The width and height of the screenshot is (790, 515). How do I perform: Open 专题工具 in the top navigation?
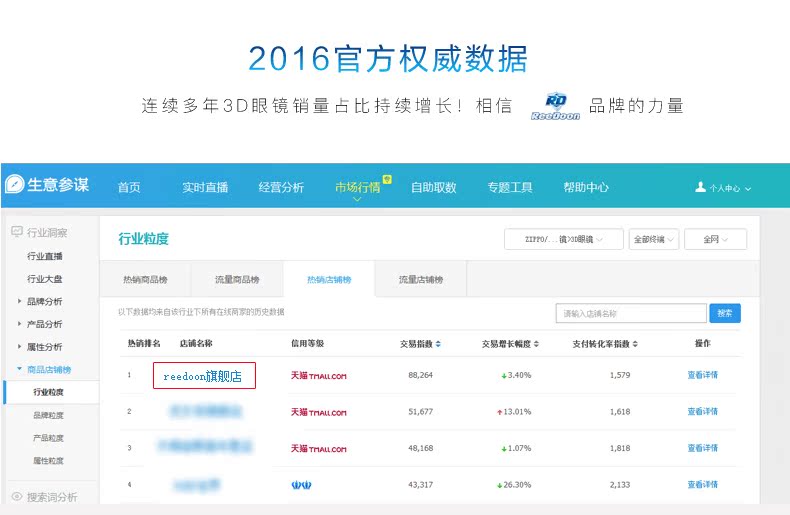[510, 187]
